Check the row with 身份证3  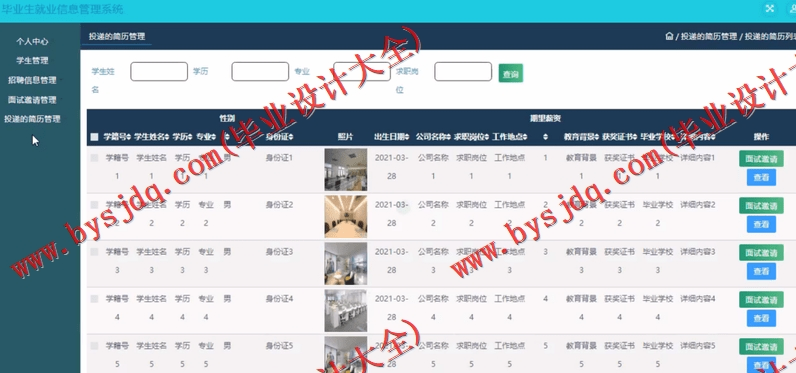pos(94,252)
